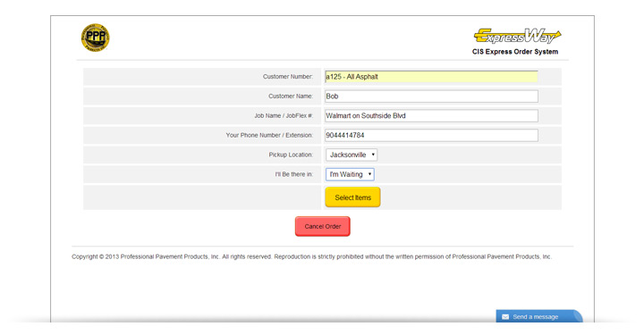Click the PPP round logo
644x335 pixels.
click(x=96, y=38)
